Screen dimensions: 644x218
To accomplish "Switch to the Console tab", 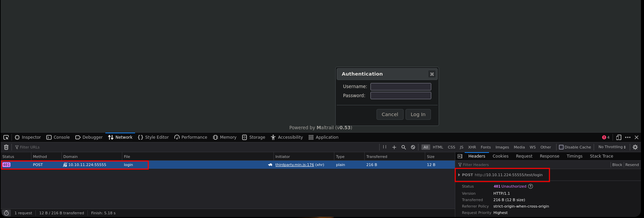I will (x=58, y=137).
